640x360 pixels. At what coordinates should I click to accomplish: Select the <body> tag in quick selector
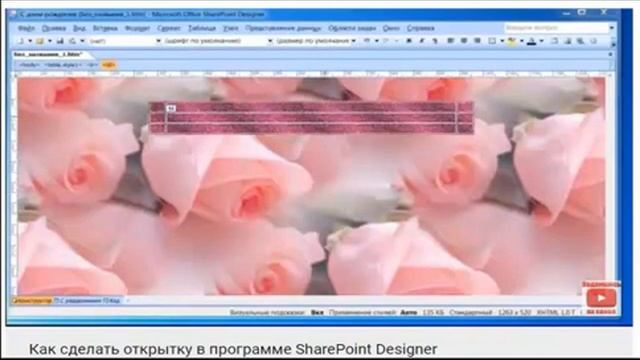tap(30, 65)
